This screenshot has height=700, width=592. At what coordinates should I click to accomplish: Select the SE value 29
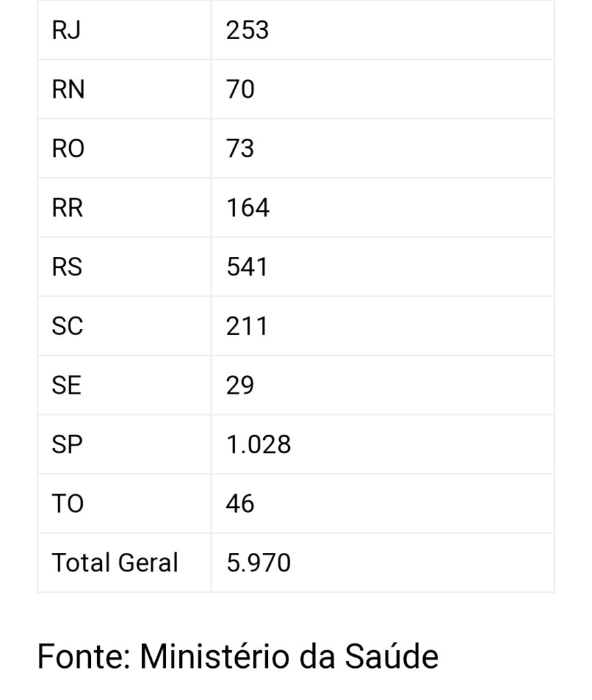coord(240,386)
